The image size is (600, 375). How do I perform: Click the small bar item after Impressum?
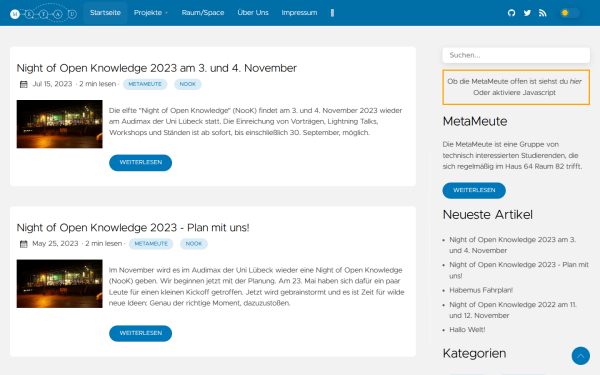332,13
